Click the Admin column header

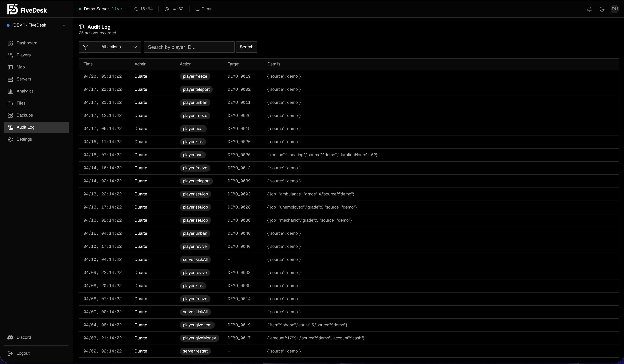pos(140,64)
